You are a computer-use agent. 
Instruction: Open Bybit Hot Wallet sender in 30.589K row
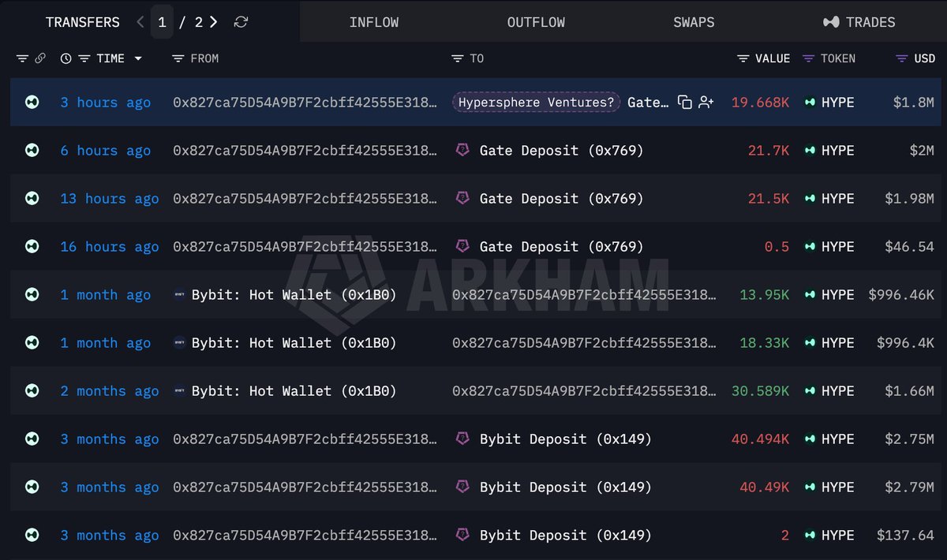pos(294,391)
